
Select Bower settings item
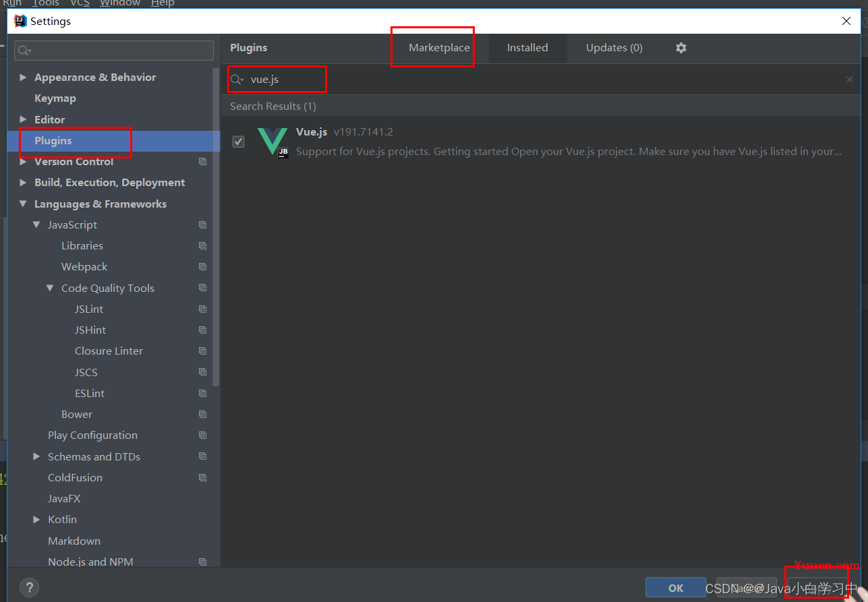77,415
